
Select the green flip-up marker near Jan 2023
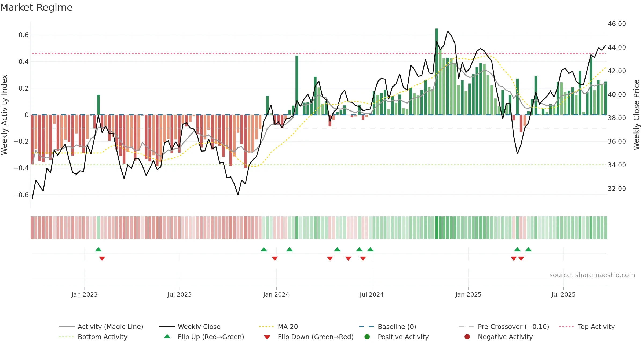click(98, 249)
